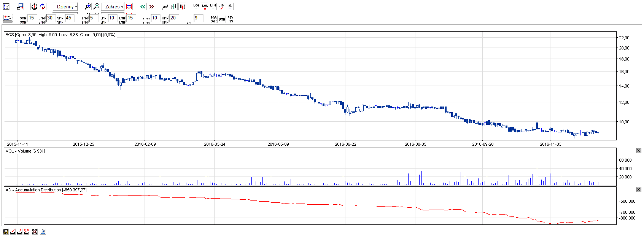Screen dimensions: 644x237
Task: Click the printer icon
Action: point(43,232)
